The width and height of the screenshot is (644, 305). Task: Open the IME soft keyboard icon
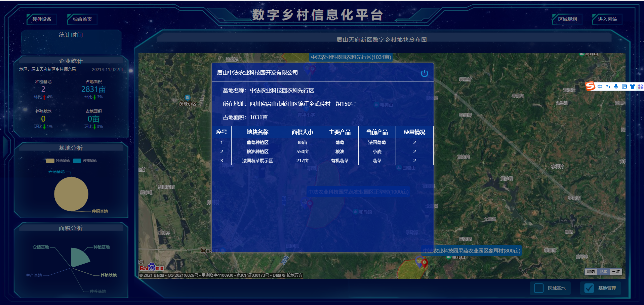[x=624, y=87]
